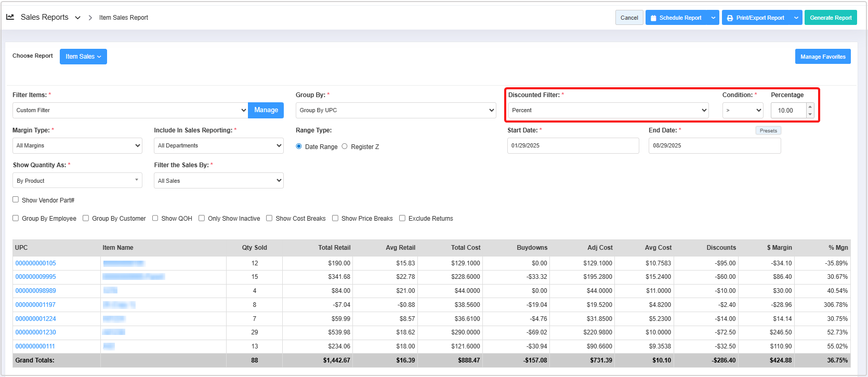Expand the Sales Reports menu chevron

77,18
